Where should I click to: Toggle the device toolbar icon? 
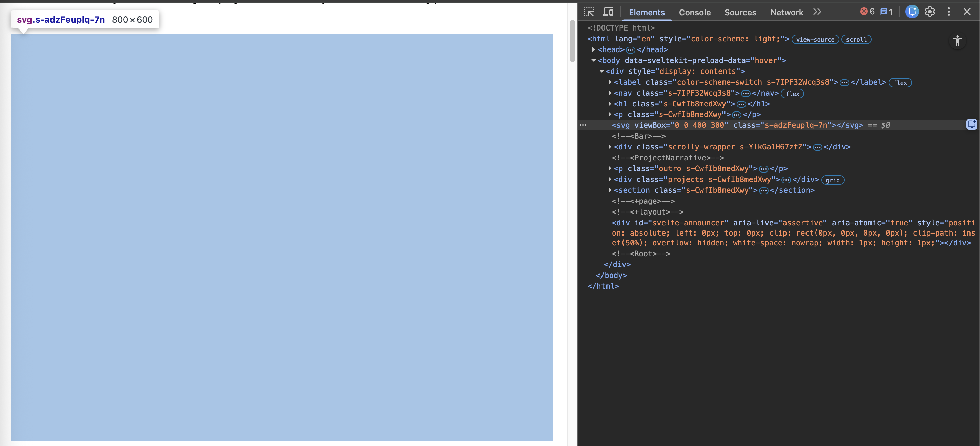click(x=608, y=12)
